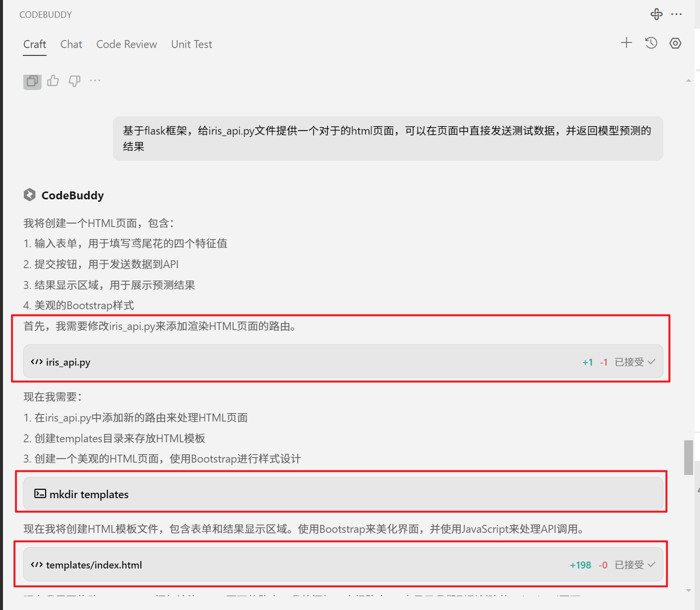Click the sentence starting "现在我将创建HTML模板文件"
Screen dimensions: 700x610
[304, 529]
